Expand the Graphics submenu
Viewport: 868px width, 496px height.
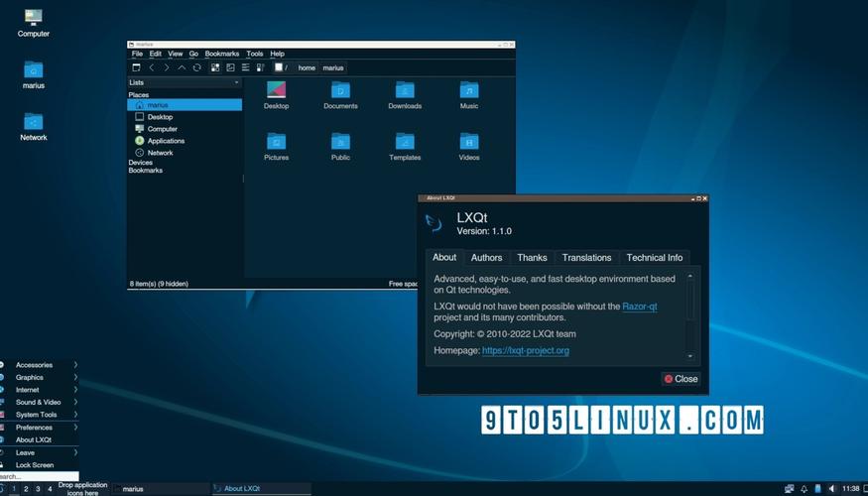[40, 377]
